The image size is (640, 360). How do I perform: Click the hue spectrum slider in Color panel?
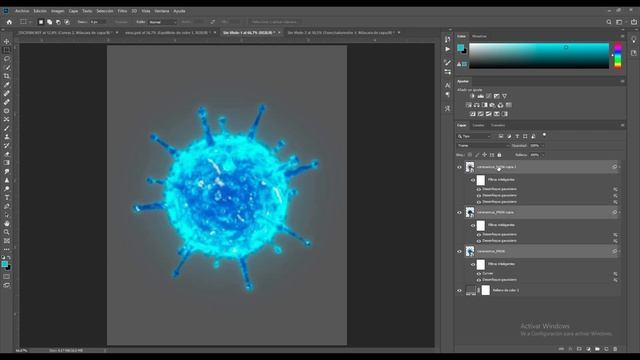[x=618, y=56]
